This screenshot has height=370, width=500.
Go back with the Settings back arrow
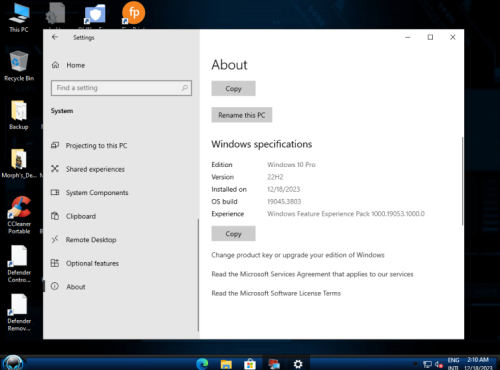(x=55, y=37)
